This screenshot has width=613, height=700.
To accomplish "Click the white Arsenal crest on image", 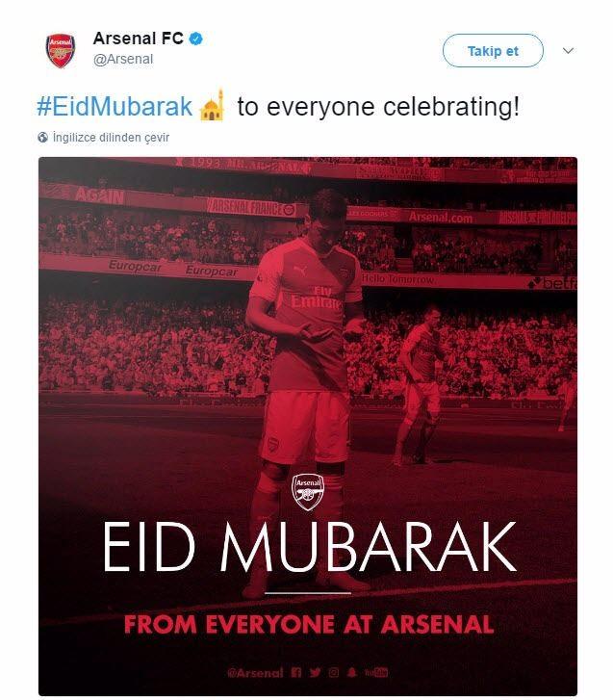I will click(308, 491).
